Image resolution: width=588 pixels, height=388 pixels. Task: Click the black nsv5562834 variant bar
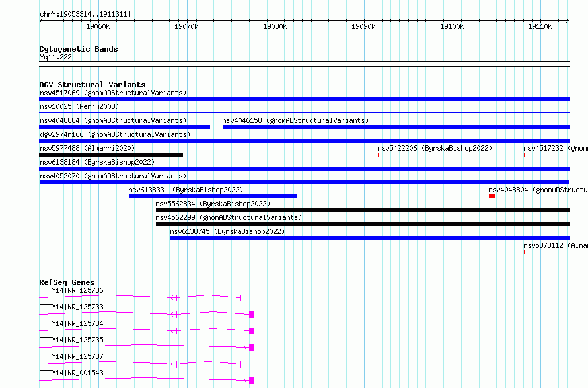(x=363, y=210)
